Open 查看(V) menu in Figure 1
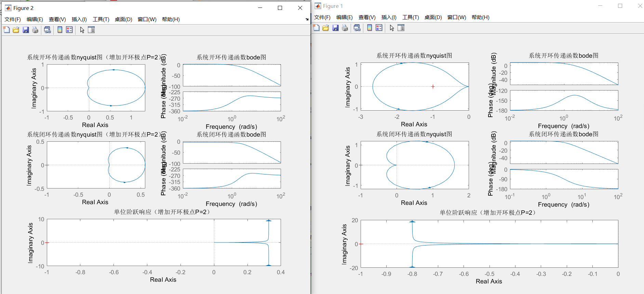Viewport: 644px width, 294px height. click(x=367, y=17)
